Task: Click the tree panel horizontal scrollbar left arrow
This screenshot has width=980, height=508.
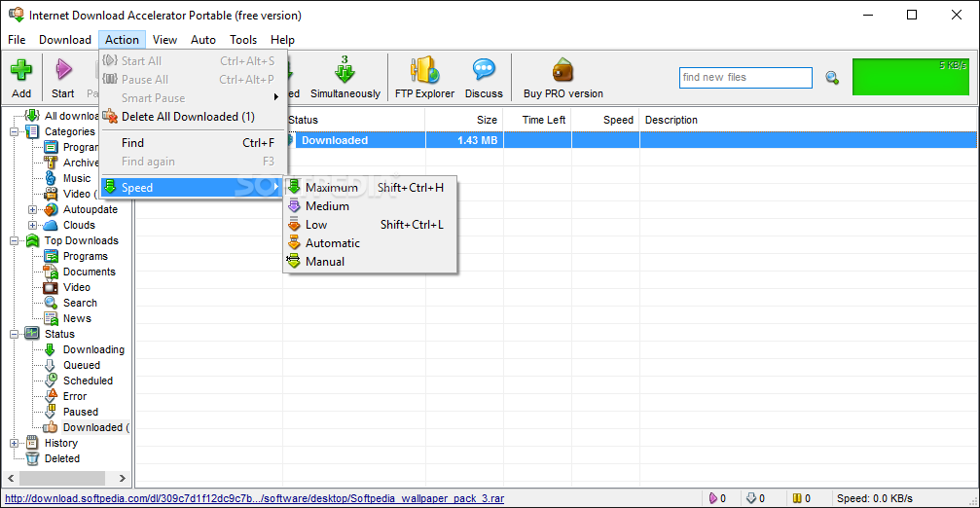Action: click(11, 479)
